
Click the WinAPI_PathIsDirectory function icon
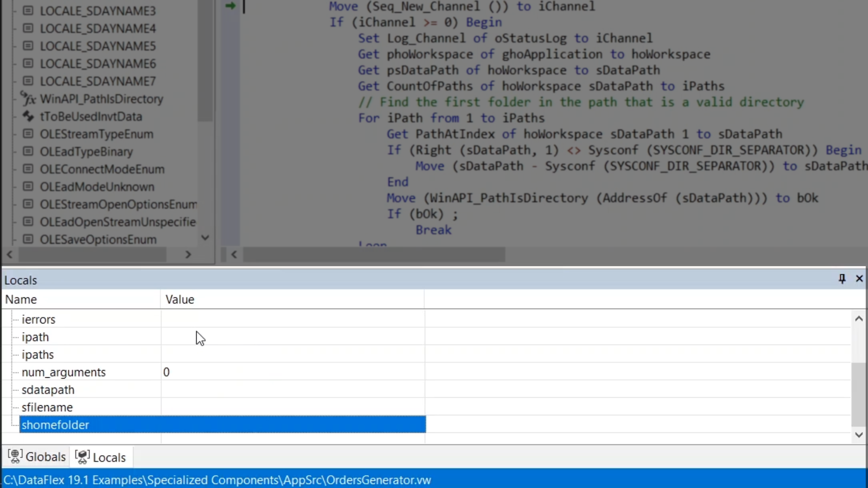click(x=28, y=99)
